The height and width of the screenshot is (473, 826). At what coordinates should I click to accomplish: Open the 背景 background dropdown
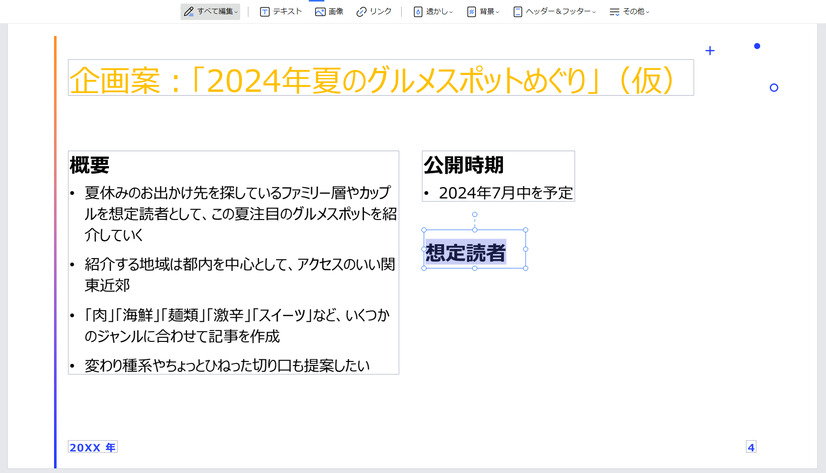tap(483, 12)
